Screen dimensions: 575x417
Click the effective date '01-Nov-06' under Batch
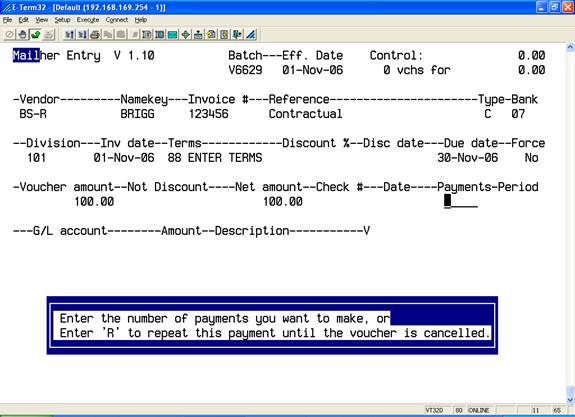[x=312, y=70]
